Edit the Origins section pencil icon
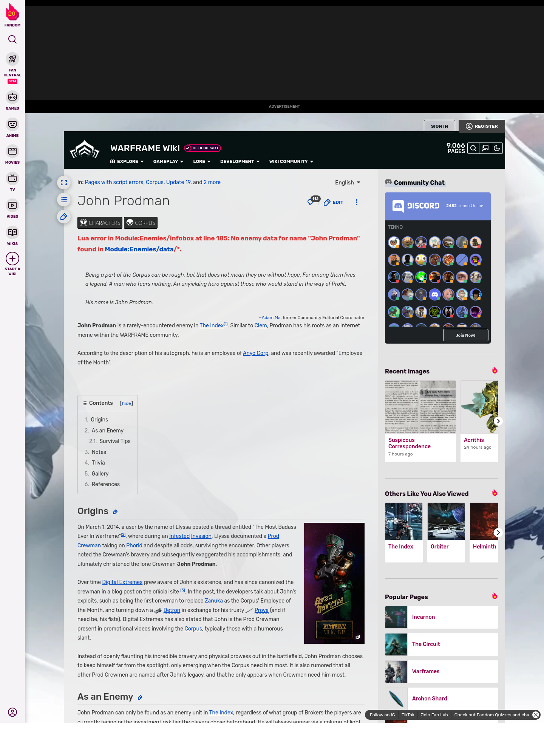This screenshot has height=756, width=544. 115,512
